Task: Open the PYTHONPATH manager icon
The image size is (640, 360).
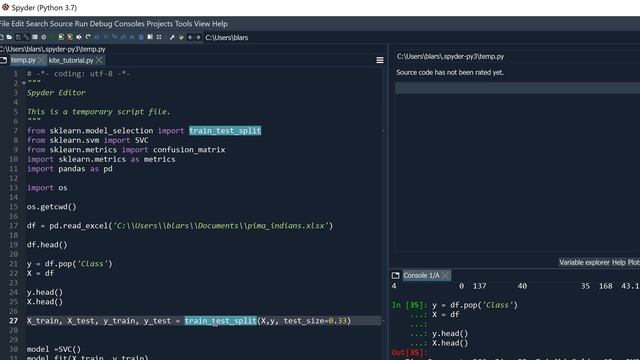Action: [x=181, y=37]
